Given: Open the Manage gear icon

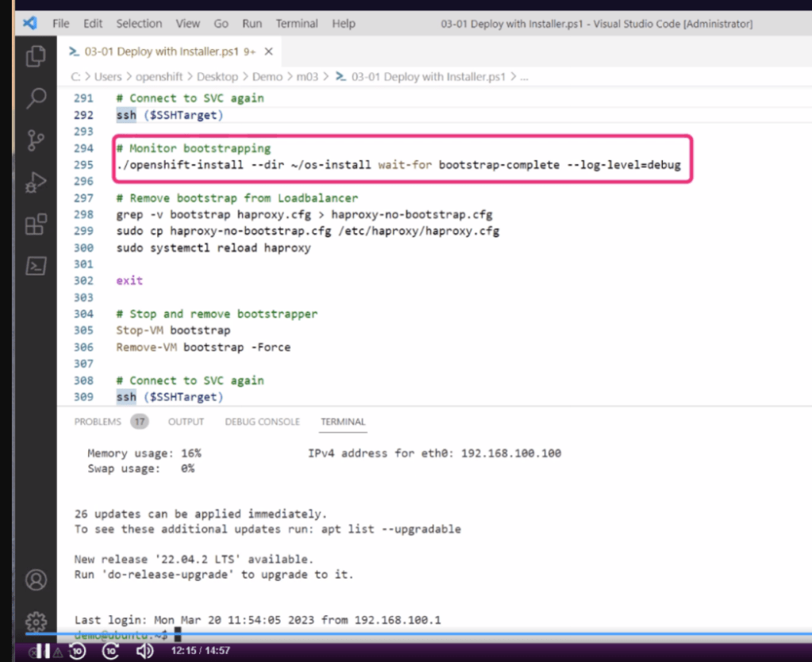Looking at the screenshot, I should pyautogui.click(x=36, y=621).
